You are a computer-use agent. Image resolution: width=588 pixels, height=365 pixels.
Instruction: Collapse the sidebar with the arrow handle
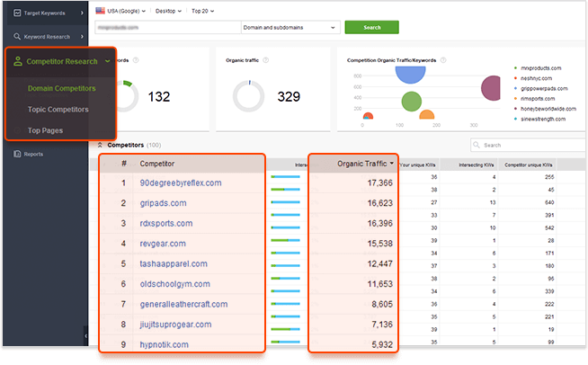click(x=85, y=335)
